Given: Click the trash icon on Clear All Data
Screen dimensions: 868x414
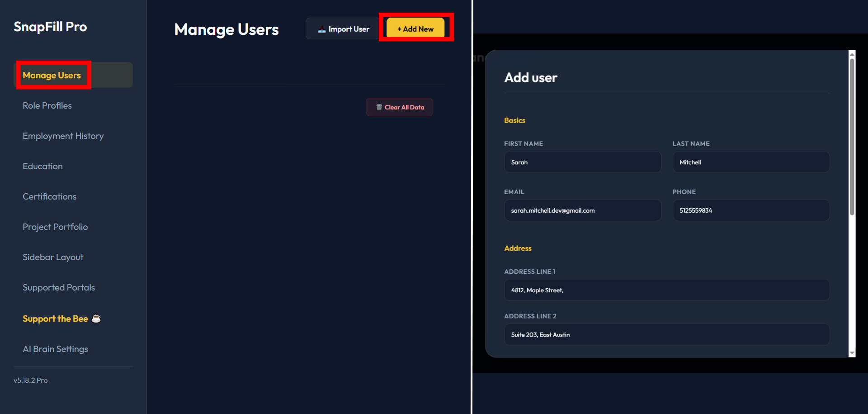Looking at the screenshot, I should point(379,107).
